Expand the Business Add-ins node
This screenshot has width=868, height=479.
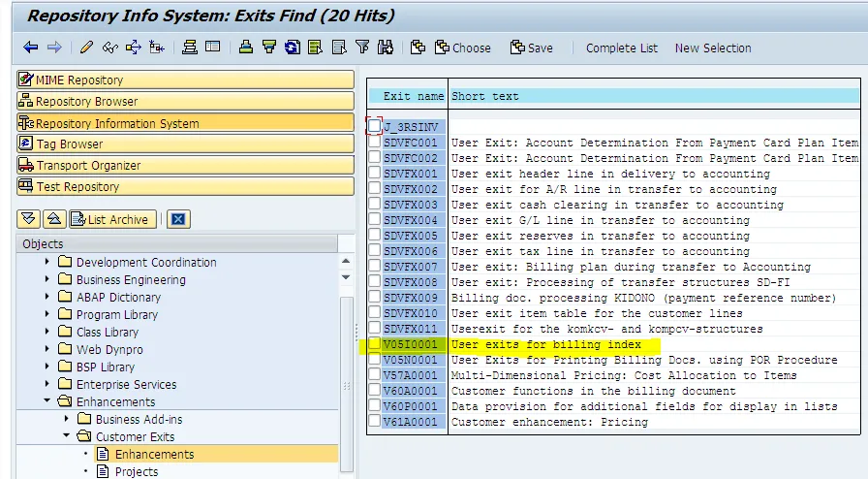click(x=67, y=420)
